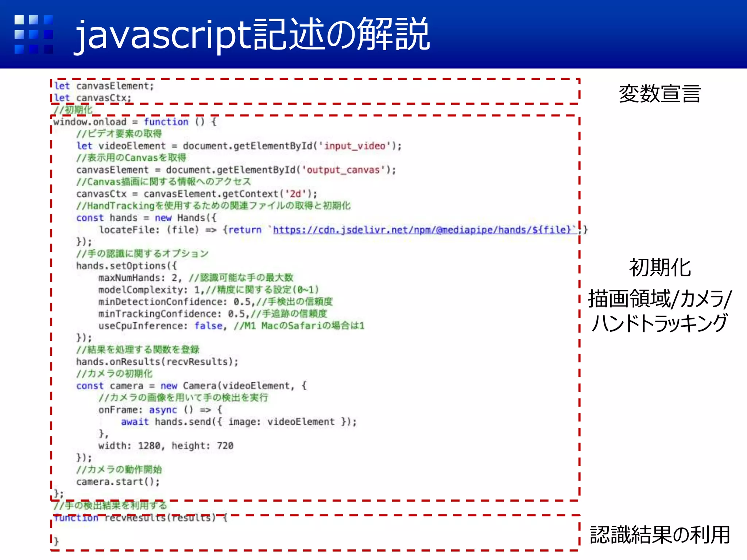Click the string 'output_canvas' in code

coord(343,170)
